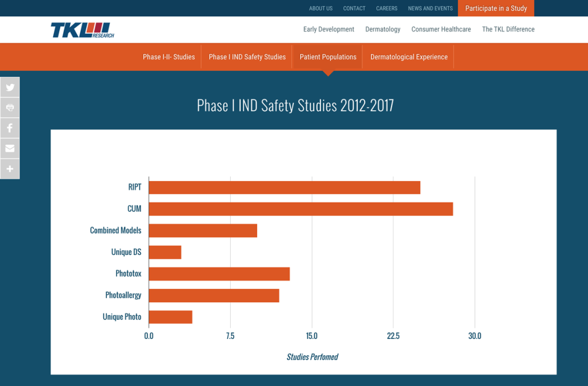Open Dermatology menu item

pos(382,29)
